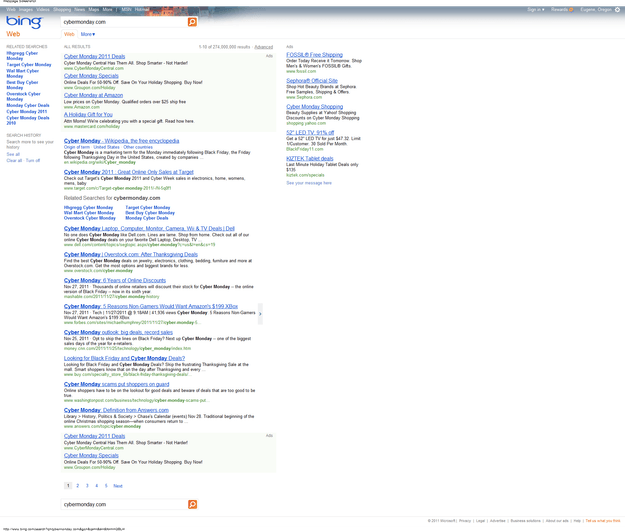Open Cyber Monday 2011 in the sidebar
This screenshot has height=531, width=625.
coord(27,112)
